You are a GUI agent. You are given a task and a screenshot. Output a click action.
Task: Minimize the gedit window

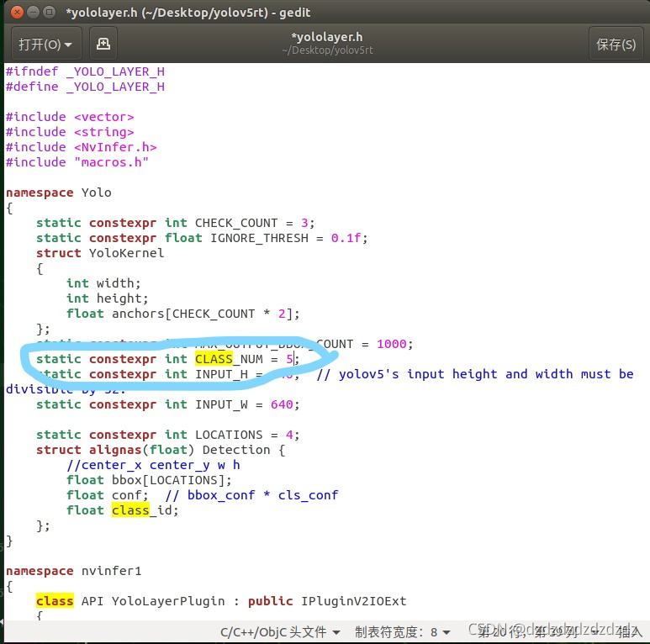click(33, 12)
